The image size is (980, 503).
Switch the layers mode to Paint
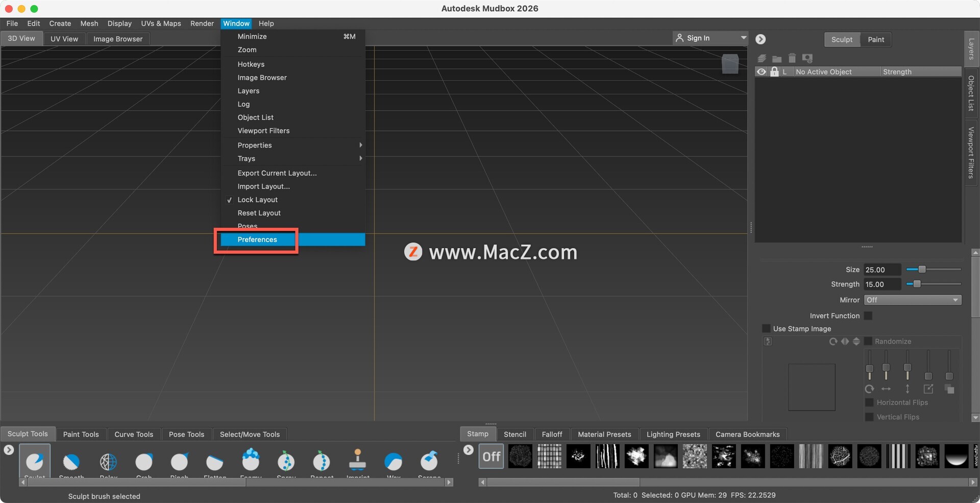point(876,39)
